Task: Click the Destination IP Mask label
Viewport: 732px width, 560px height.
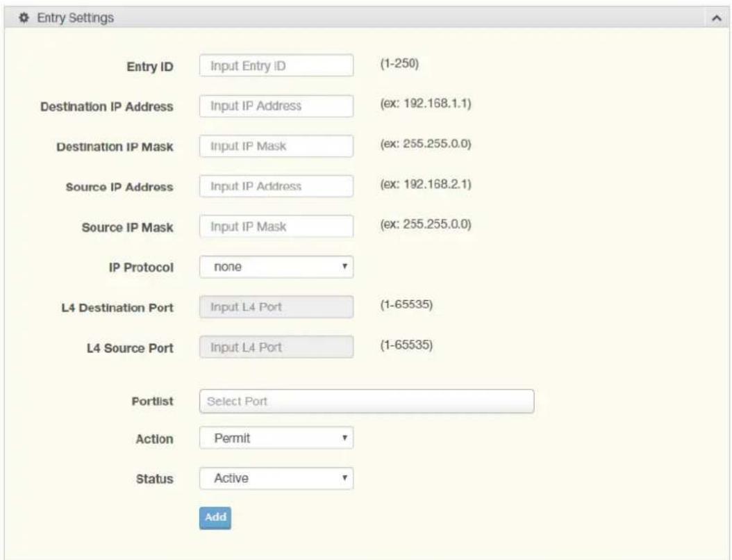Action: [x=115, y=147]
